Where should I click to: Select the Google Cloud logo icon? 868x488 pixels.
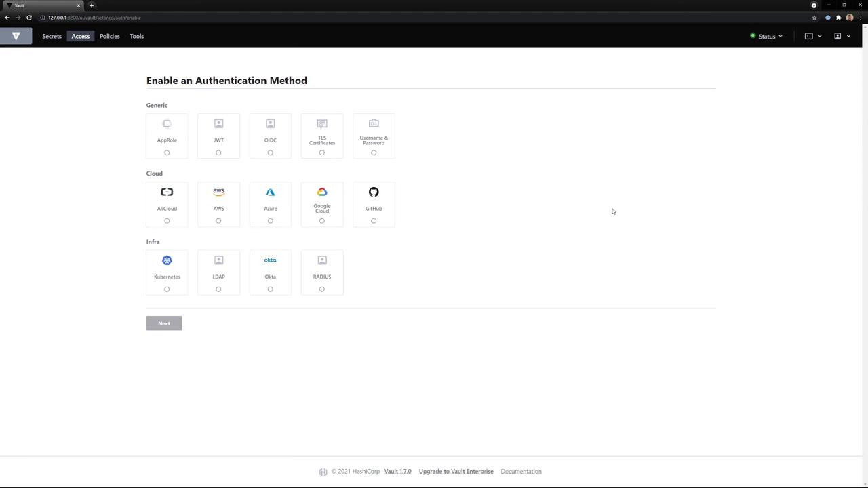322,192
